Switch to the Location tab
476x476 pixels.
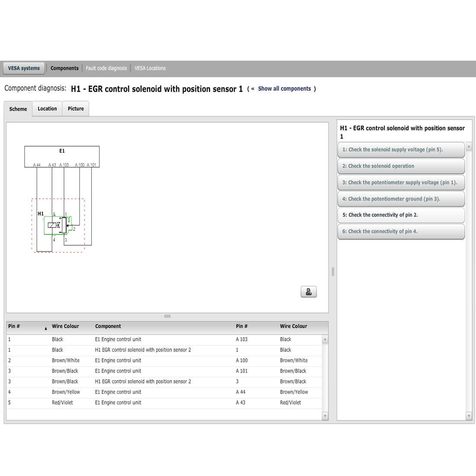[x=47, y=108]
